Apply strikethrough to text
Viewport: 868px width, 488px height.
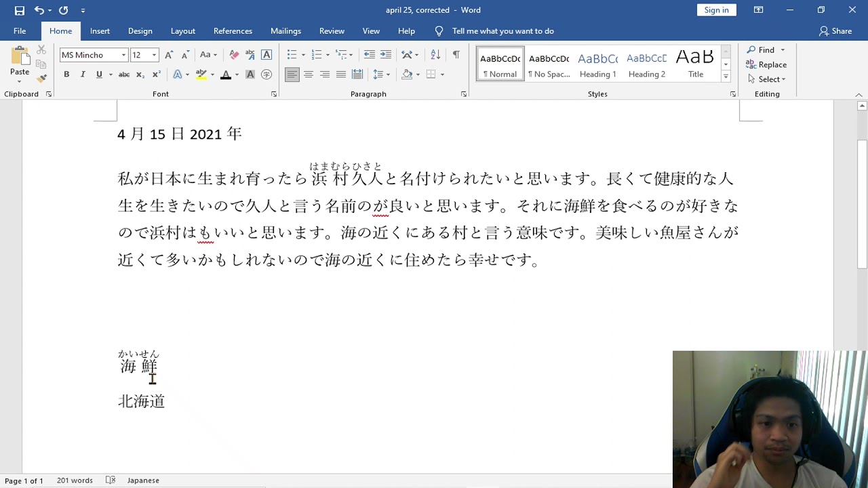[124, 75]
